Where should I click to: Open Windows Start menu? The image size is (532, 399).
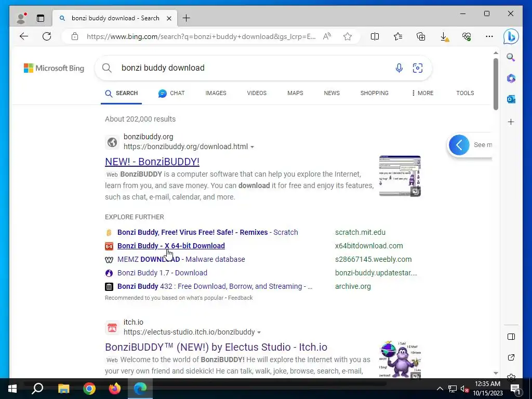coord(12,389)
